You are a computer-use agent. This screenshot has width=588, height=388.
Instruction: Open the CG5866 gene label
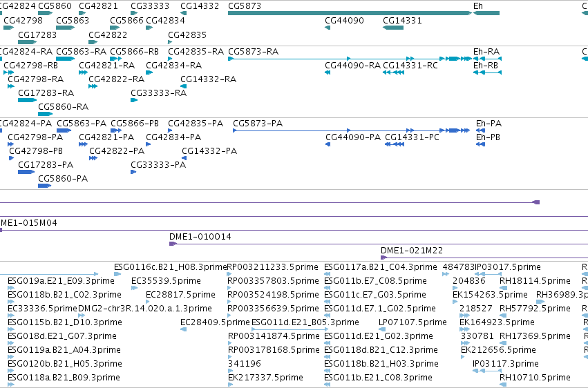point(126,20)
